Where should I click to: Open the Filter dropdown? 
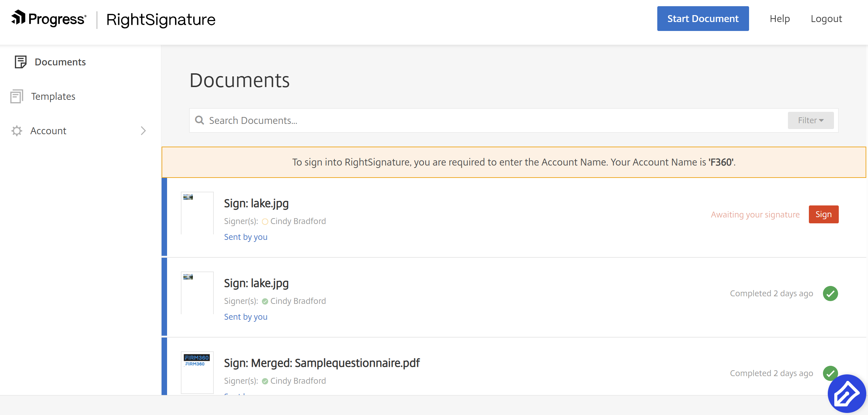point(810,120)
